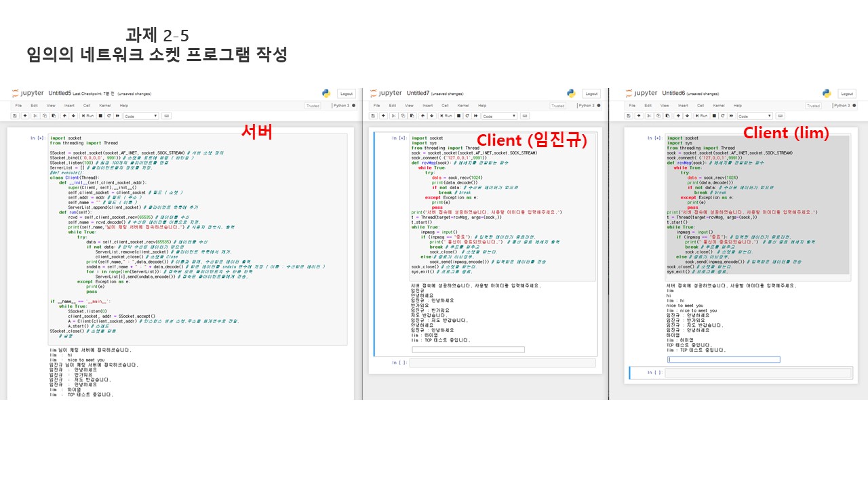Move cell up in Untitled7 notebook

[423, 116]
